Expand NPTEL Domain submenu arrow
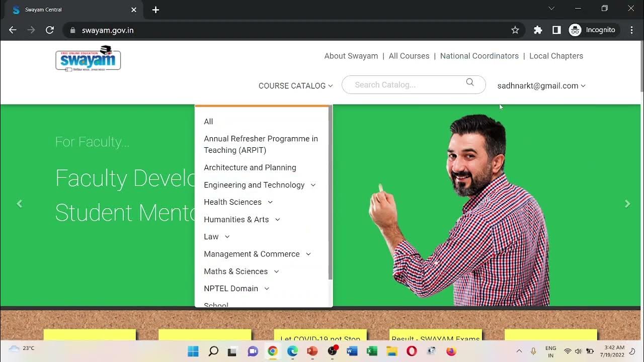This screenshot has height=362, width=644. pyautogui.click(x=267, y=289)
